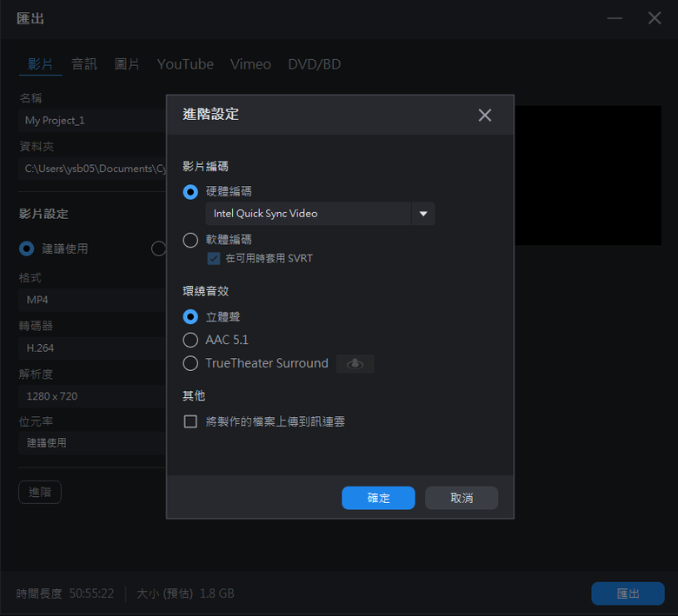
Task: Click the 50:55:22 duration value
Action: pyautogui.click(x=91, y=593)
